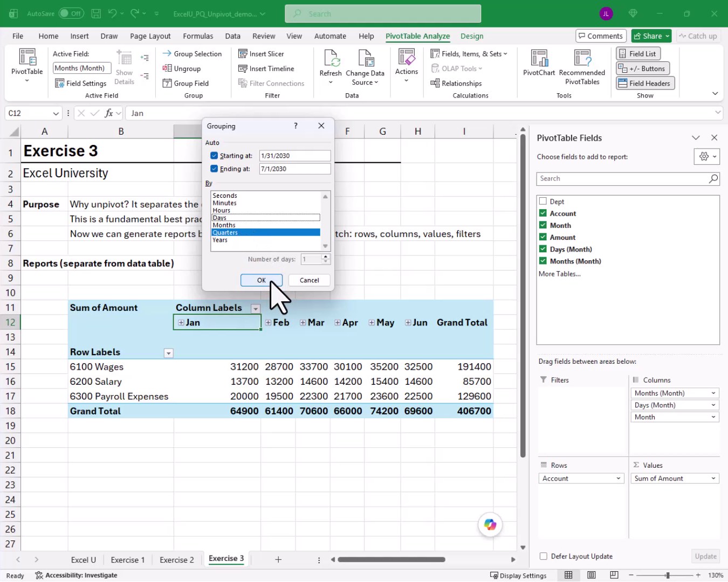Image resolution: width=728 pixels, height=582 pixels.
Task: Open Change Data Source
Action: (365, 66)
